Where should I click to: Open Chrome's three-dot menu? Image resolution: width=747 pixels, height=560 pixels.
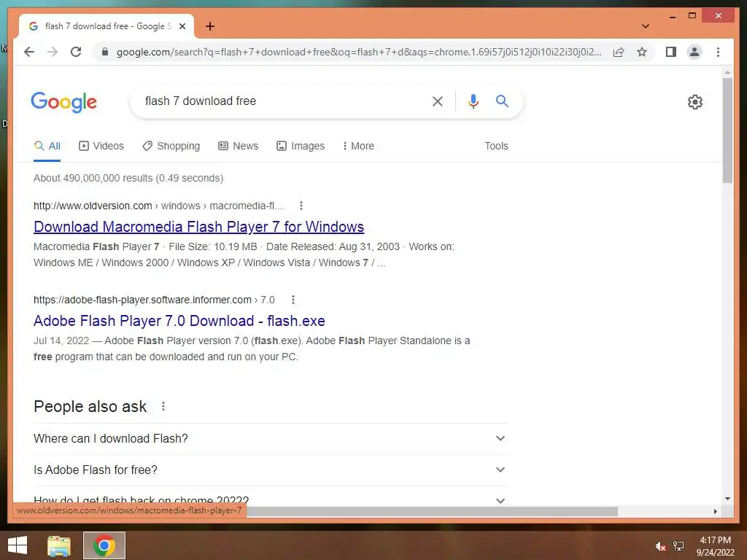[x=718, y=52]
